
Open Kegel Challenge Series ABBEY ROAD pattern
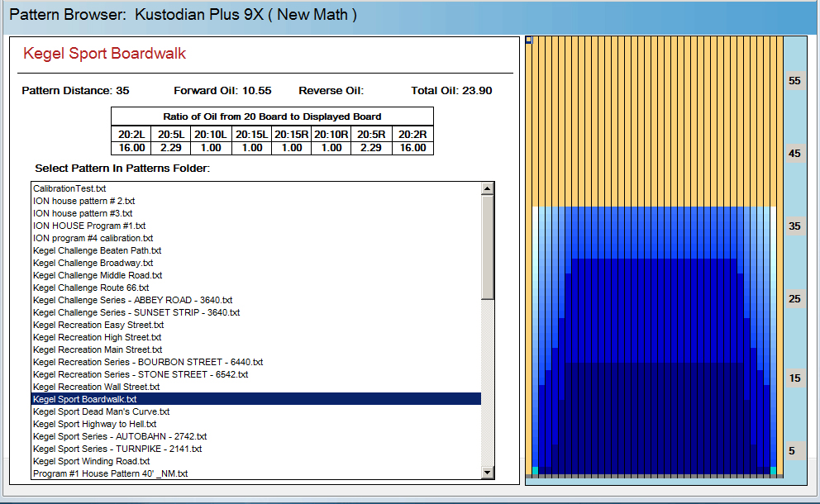[x=132, y=300]
